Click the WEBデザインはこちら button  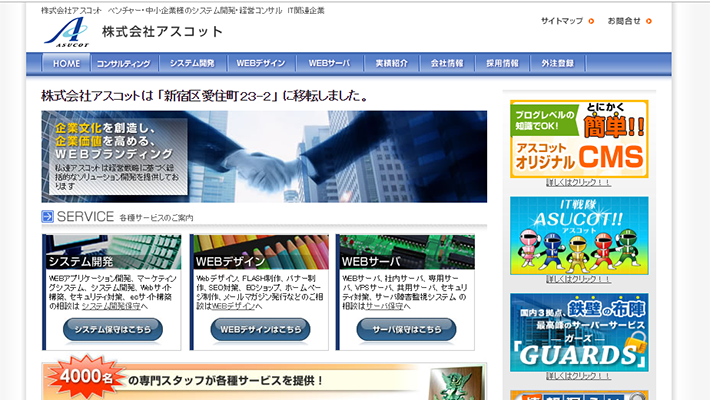260,329
